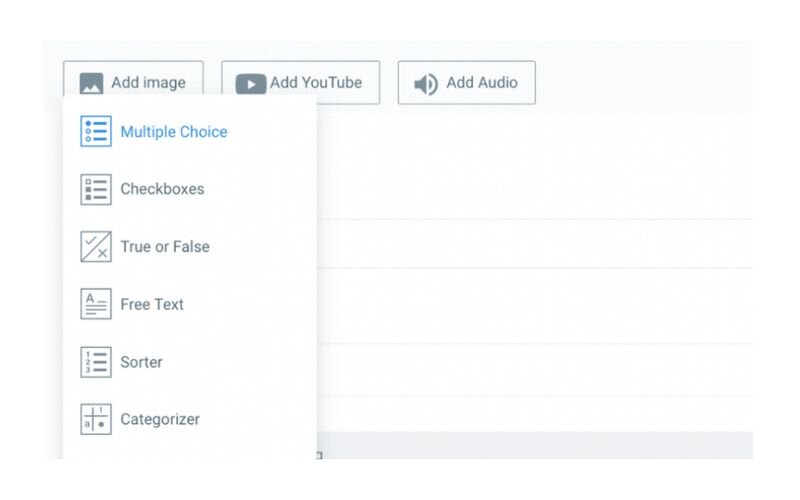This screenshot has width=800, height=500.
Task: Click the first answer row right of the menu
Action: pyautogui.click(x=535, y=244)
